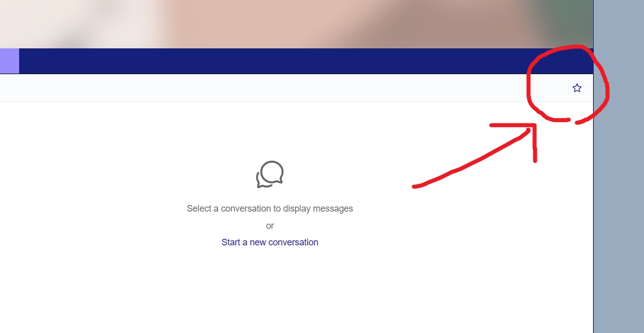This screenshot has height=333, width=644.
Task: Select the light purple tab in the navy bar
Action: click(x=9, y=61)
